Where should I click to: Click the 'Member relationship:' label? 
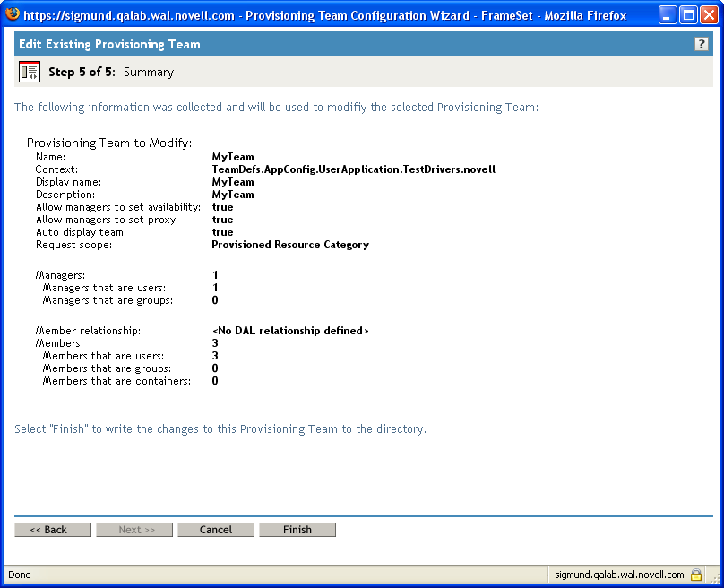click(88, 331)
